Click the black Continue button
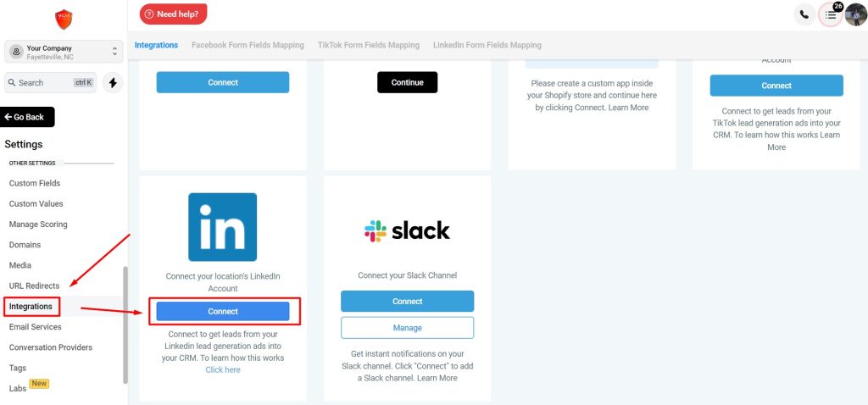 coord(408,82)
